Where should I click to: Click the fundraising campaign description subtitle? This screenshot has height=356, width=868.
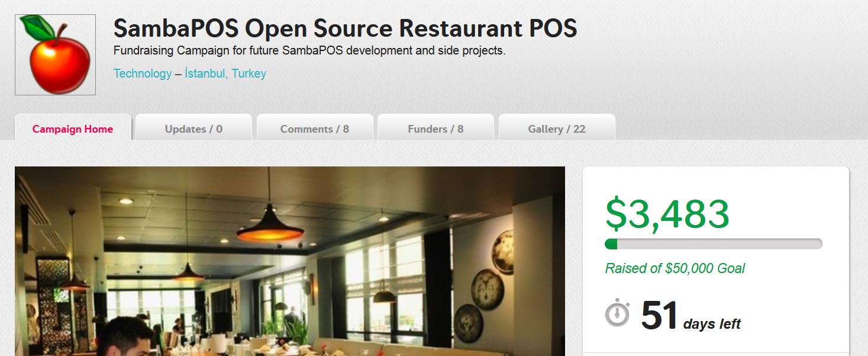309,50
